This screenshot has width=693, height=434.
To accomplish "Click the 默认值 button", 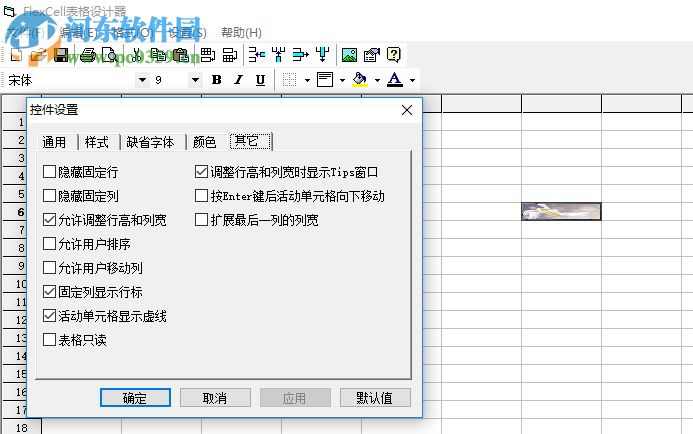I will click(375, 398).
